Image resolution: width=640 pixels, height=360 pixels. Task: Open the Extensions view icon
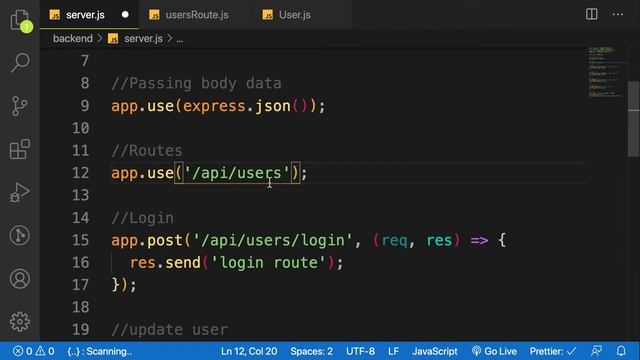pos(20,149)
